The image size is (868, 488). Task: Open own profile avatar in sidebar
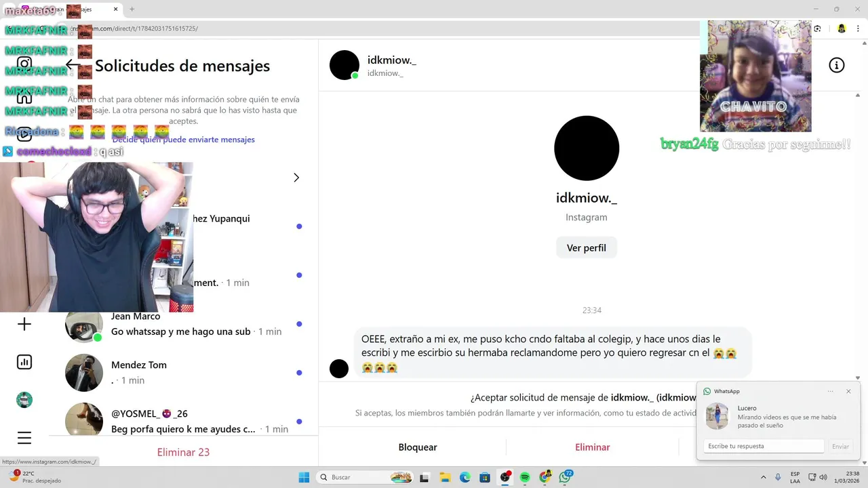click(24, 400)
